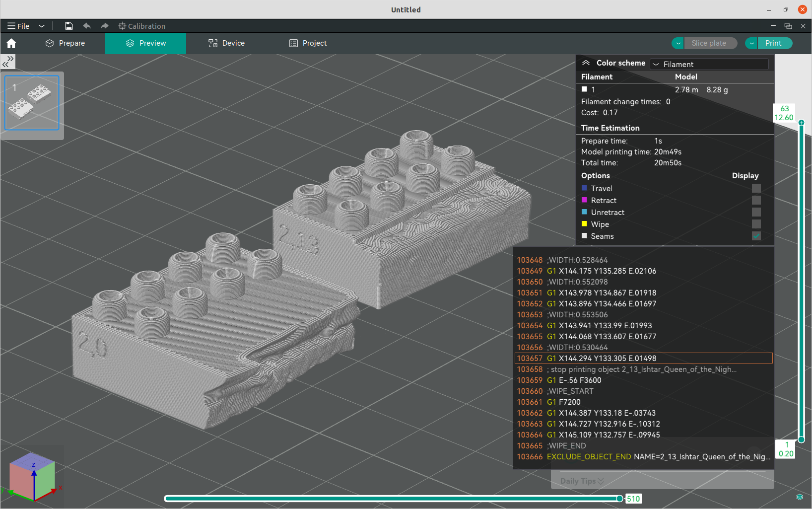This screenshot has height=509, width=812.
Task: Click the Home icon
Action: [x=11, y=44]
